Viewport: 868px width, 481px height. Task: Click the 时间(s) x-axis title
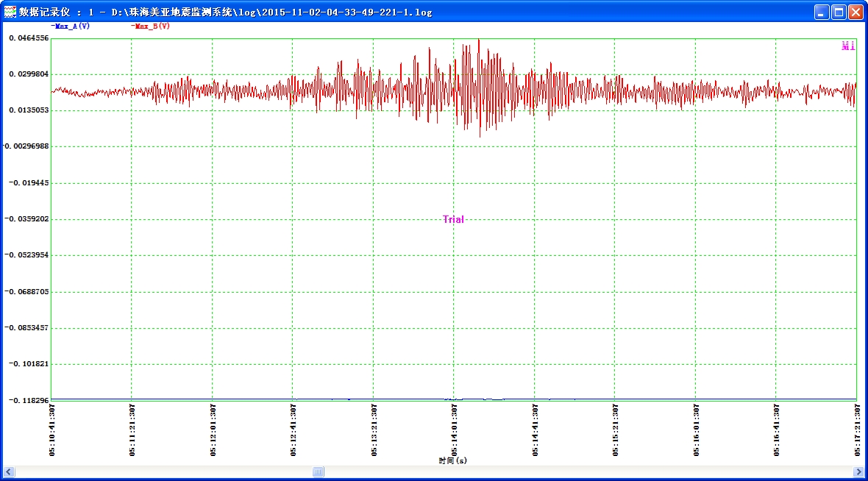click(453, 460)
